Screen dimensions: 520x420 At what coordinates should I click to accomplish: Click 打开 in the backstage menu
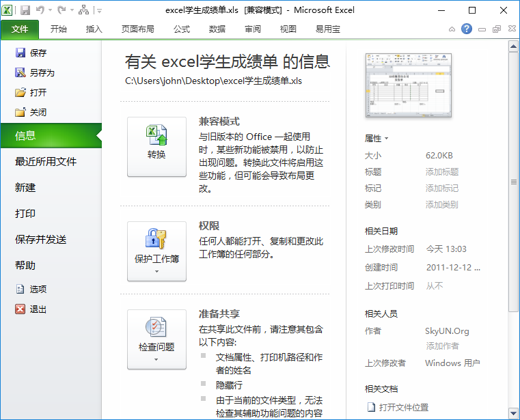31,92
